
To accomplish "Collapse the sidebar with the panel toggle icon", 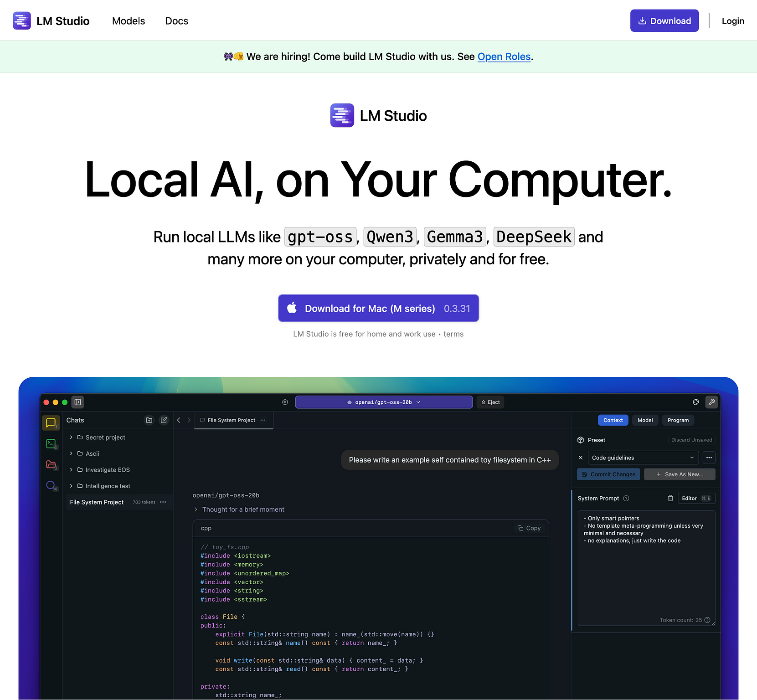I will coord(77,402).
